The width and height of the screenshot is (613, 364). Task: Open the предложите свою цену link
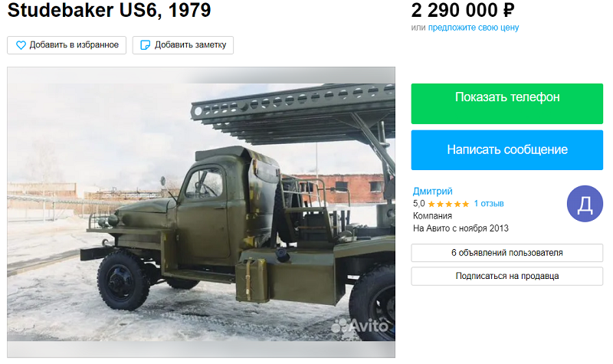474,28
